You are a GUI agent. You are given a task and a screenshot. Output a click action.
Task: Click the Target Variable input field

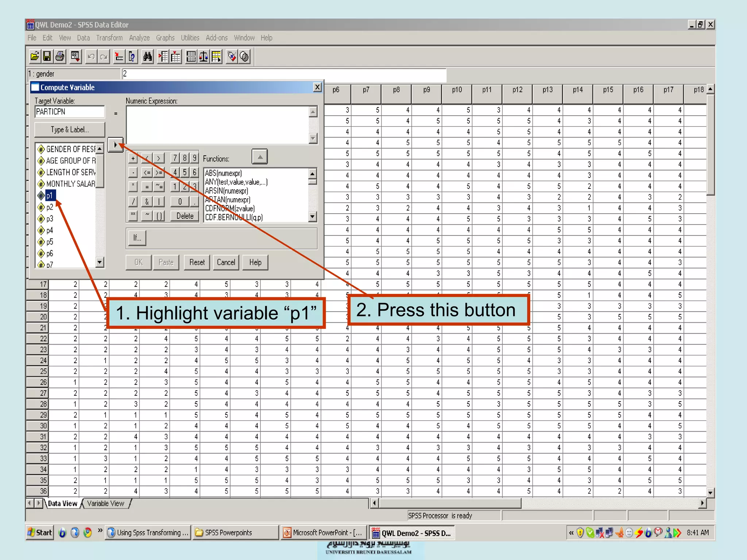(x=70, y=112)
